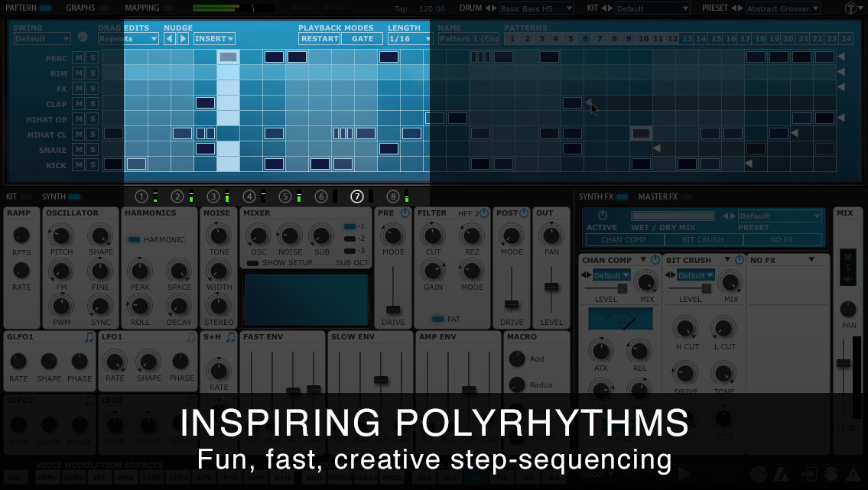
Task: Click the nudge right arrow
Action: (x=183, y=39)
